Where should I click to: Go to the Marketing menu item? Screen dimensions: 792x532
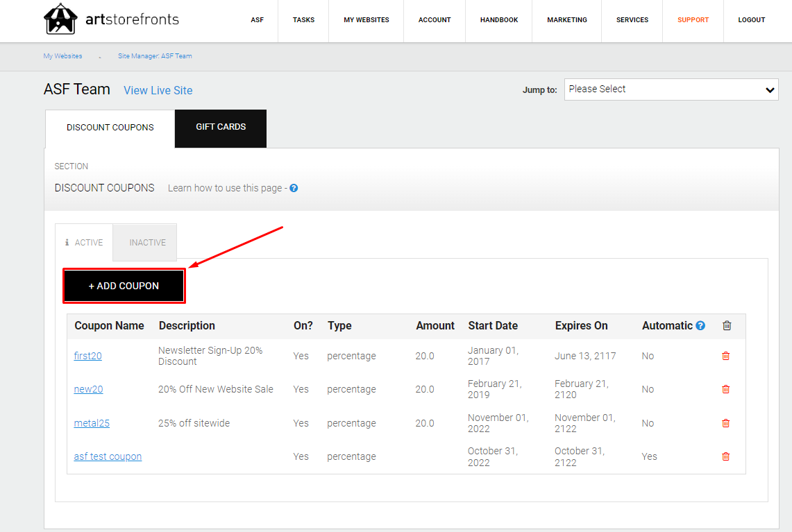[566, 20]
